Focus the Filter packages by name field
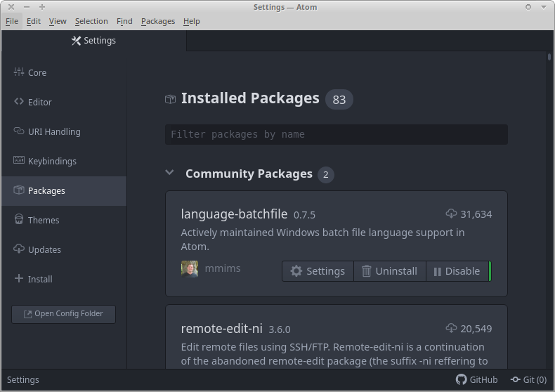The height and width of the screenshot is (392, 555). [336, 134]
